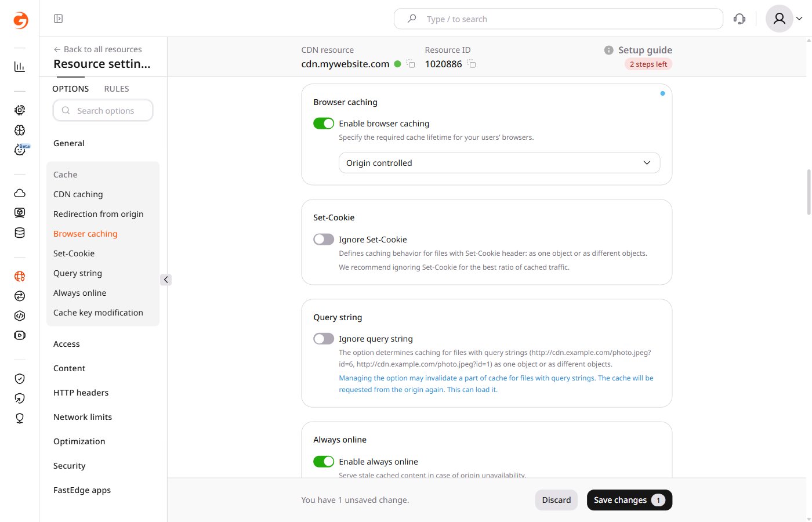This screenshot has height=522, width=812.
Task: Open the brain AI sidebar icon
Action: (20, 130)
